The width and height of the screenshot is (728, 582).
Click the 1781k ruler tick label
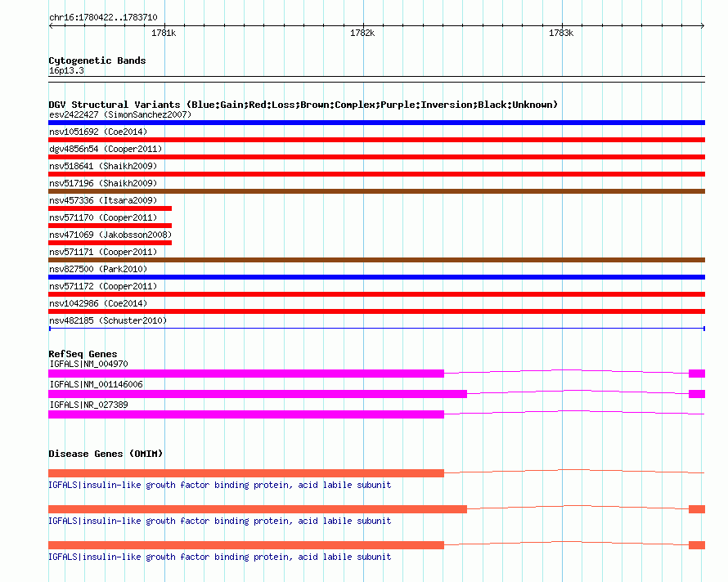point(164,33)
